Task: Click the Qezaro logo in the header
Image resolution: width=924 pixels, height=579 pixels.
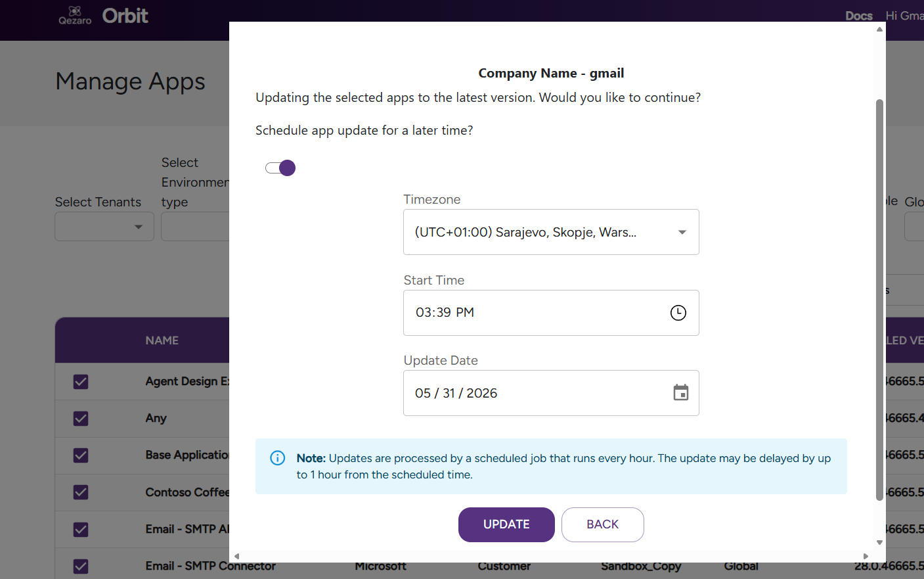Action: tap(75, 15)
